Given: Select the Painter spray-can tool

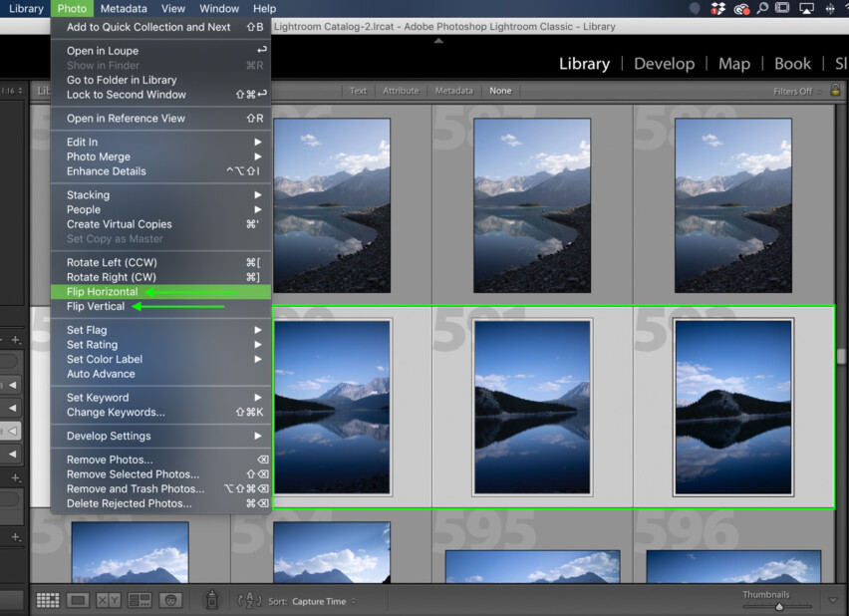Looking at the screenshot, I should (x=212, y=600).
